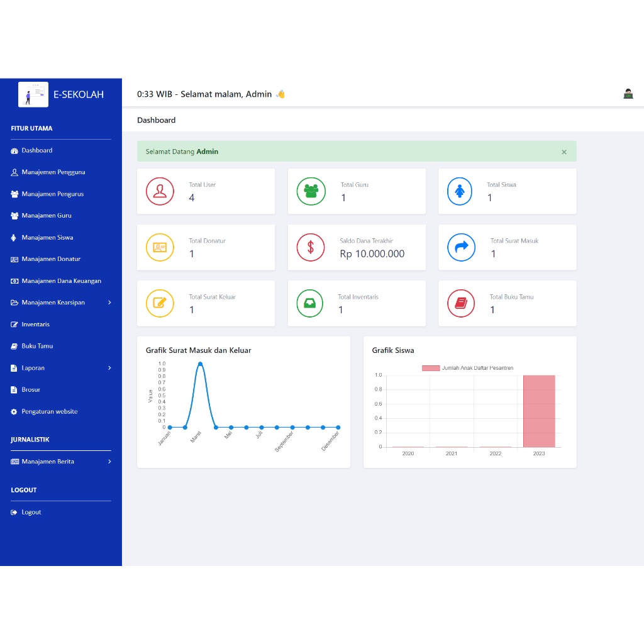
Task: Open Dashboard from the sidebar
Action: point(37,151)
